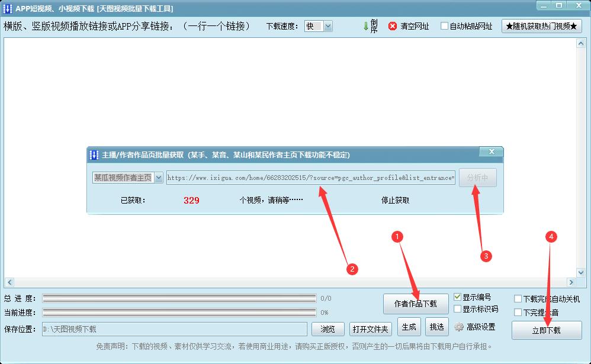Click the 作者作品下载 button

point(416,303)
